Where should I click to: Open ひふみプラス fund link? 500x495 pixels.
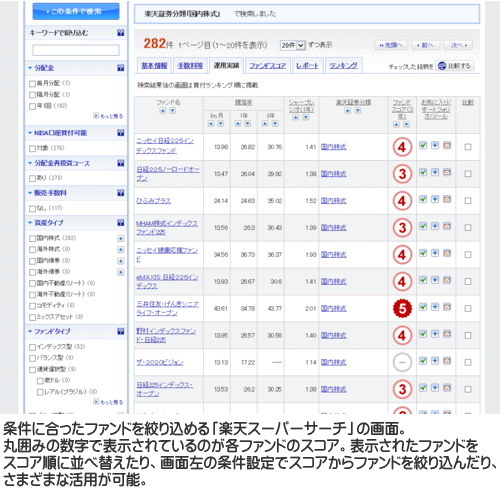153,201
